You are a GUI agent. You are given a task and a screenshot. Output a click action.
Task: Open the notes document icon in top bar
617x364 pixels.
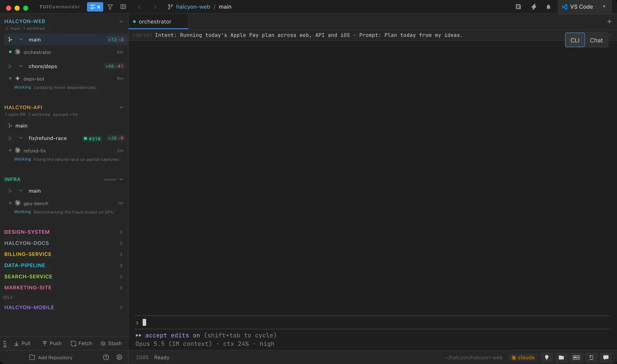[x=518, y=7]
